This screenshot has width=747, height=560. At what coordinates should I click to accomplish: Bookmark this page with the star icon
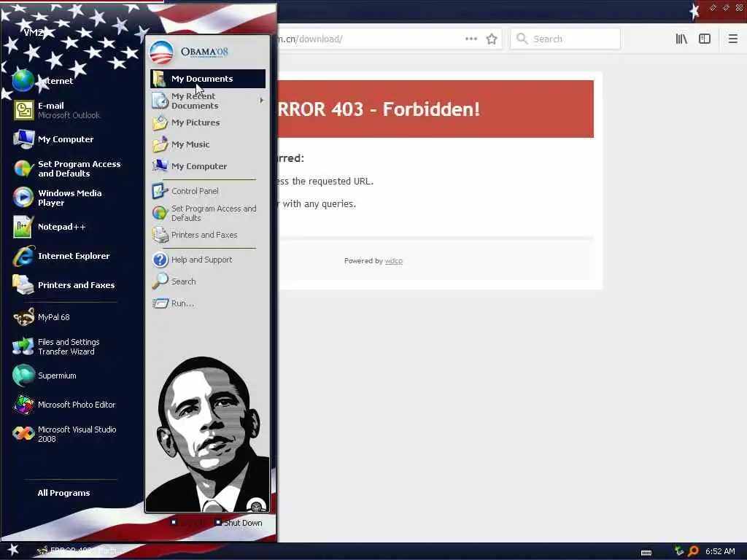492,39
